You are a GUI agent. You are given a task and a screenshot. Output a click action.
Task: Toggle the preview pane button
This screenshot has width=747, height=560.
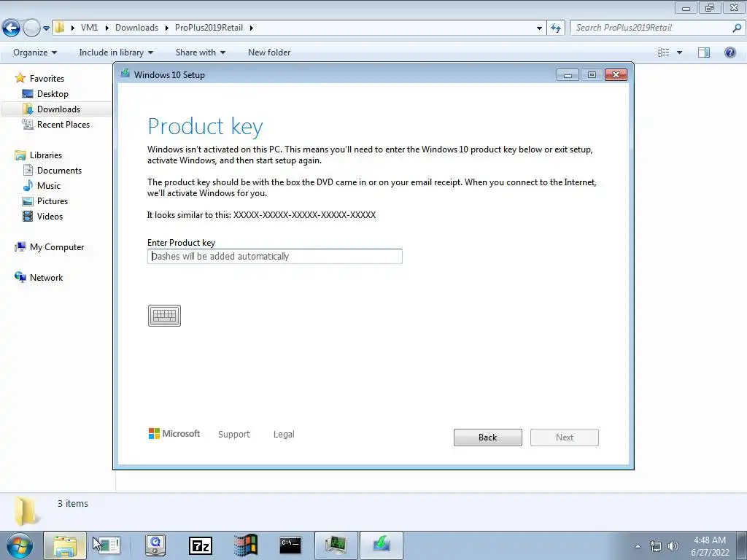pos(704,52)
